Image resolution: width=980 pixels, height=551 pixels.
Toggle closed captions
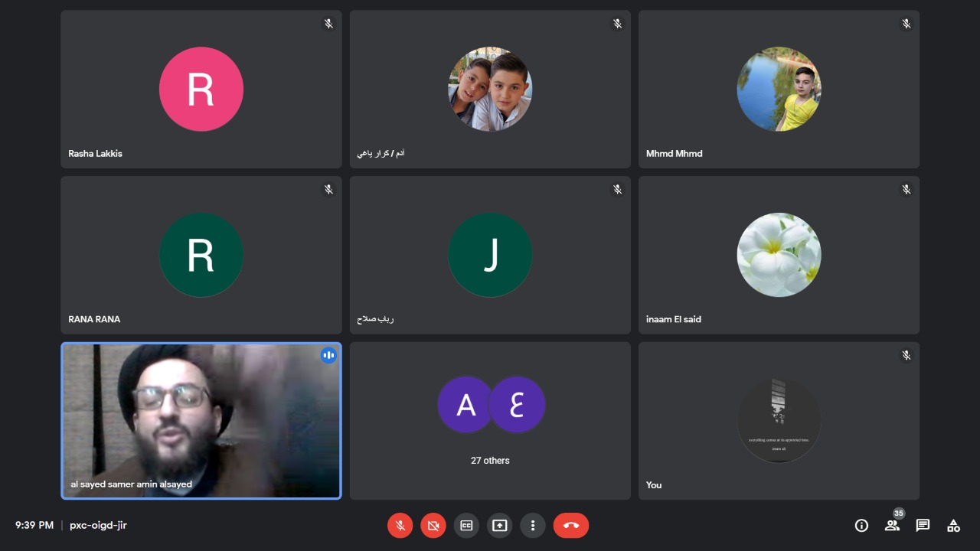466,526
